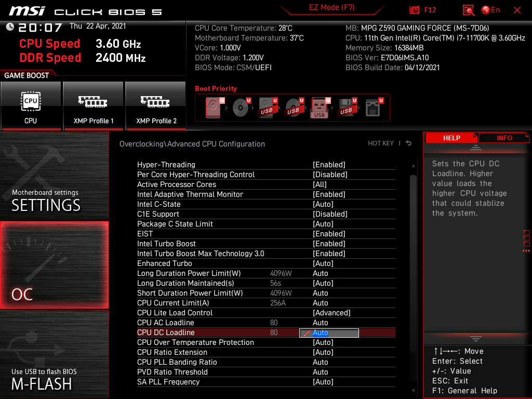Open the HOT KEY list
532x399 pixels.
(x=381, y=143)
